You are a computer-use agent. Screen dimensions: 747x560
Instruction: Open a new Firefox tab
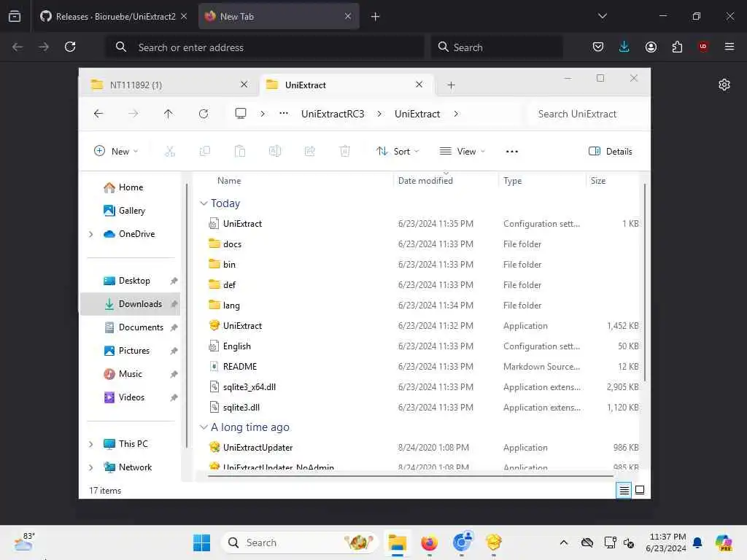tap(376, 17)
